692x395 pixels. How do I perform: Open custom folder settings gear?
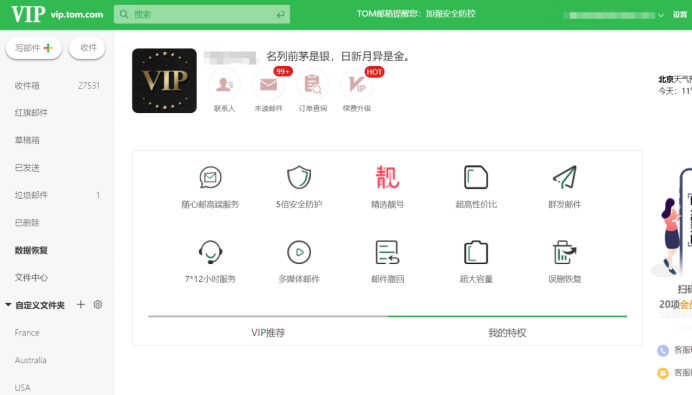click(x=98, y=305)
